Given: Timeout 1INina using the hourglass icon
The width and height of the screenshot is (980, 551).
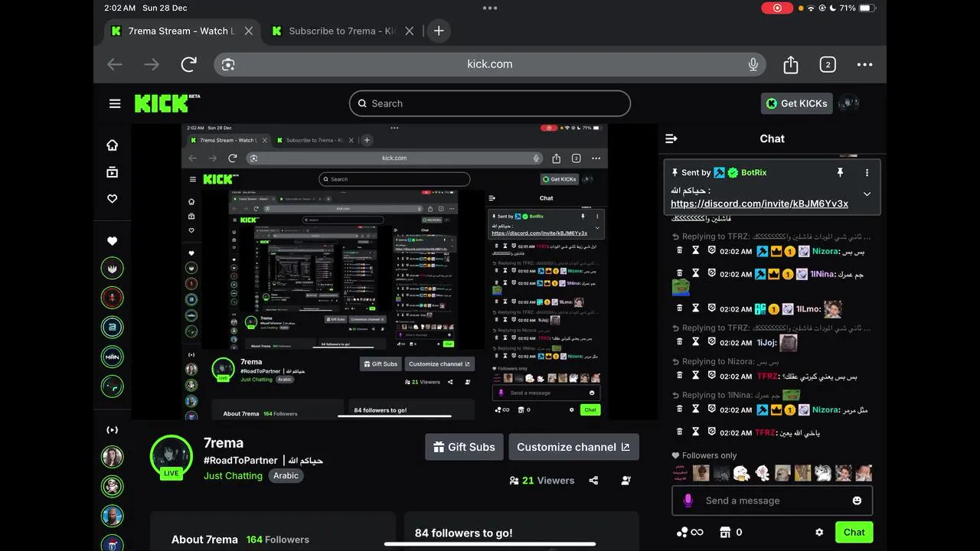Looking at the screenshot, I should click(696, 273).
